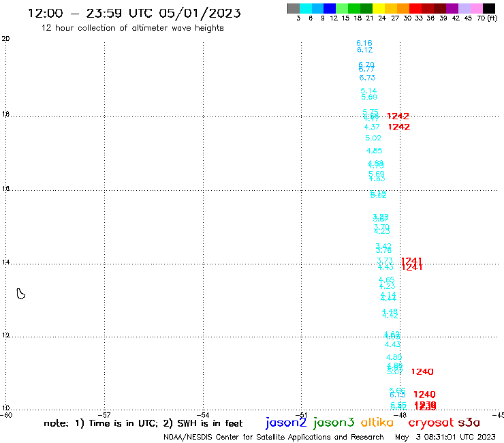Image resolution: width=504 pixels, height=443 pixels.
Task: Click the NOAA/NESDIS Center credit line
Action: pos(274,437)
